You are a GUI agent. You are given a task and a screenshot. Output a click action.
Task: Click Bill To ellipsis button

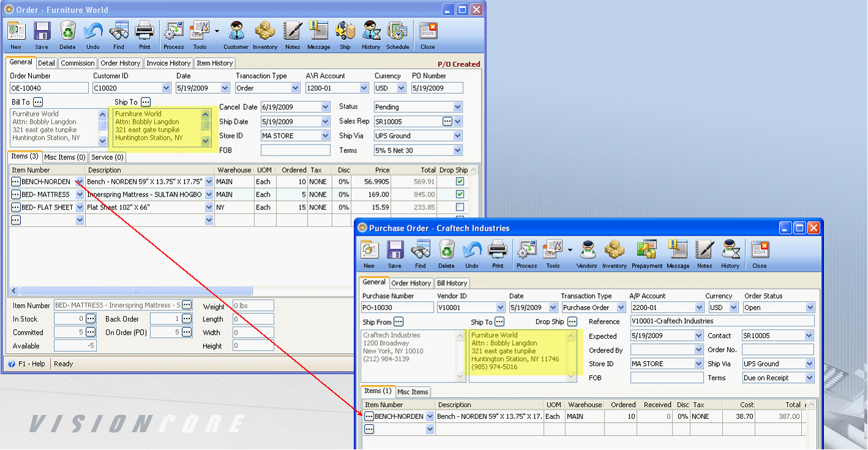click(38, 102)
